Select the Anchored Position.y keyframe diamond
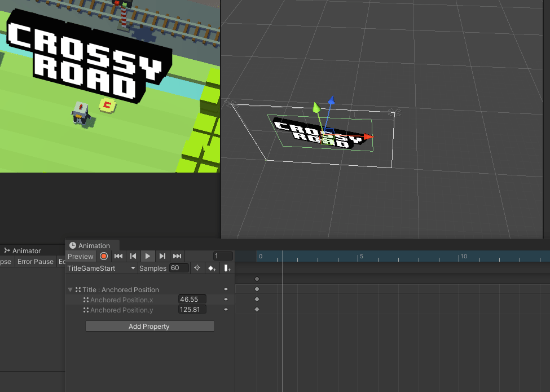Viewport: 550px width, 392px height. coord(257,310)
